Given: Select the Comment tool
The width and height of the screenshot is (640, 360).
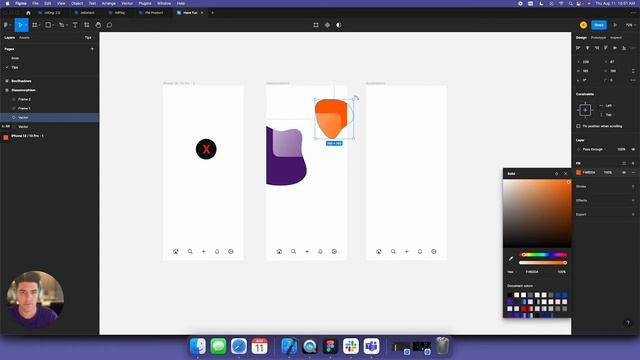Looking at the screenshot, I should click(x=109, y=25).
